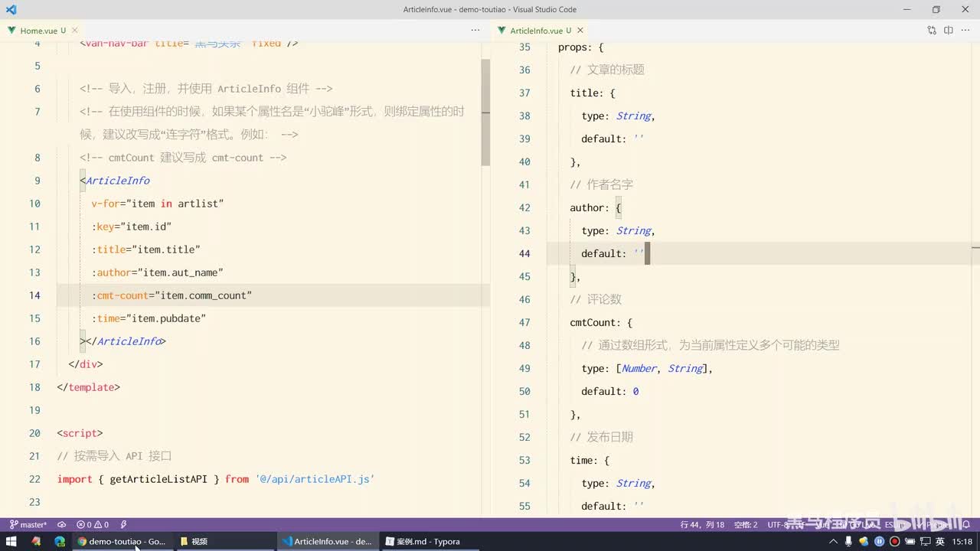This screenshot has width=980, height=551.
Task: Switch to 案例.md Typora window
Action: tap(430, 541)
